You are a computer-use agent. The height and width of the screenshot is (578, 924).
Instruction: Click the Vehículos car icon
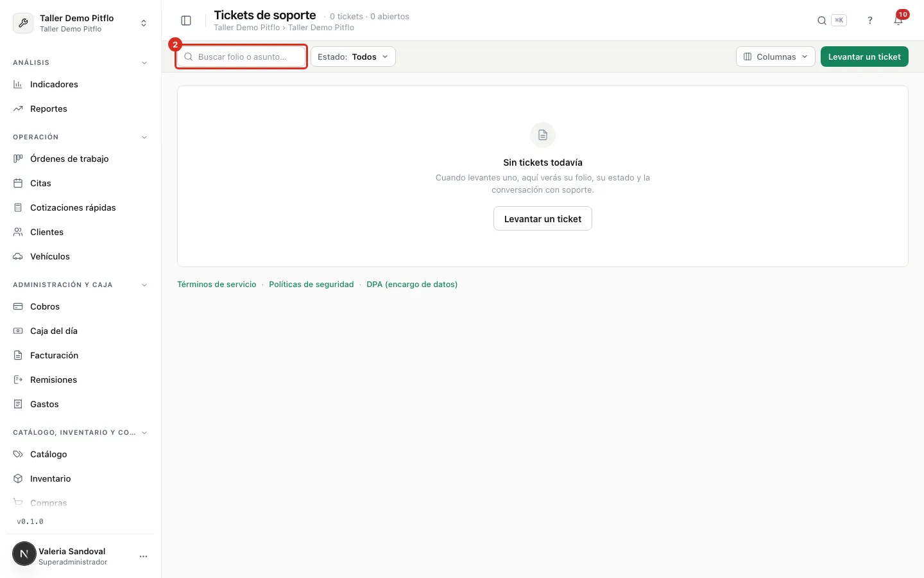coord(18,256)
